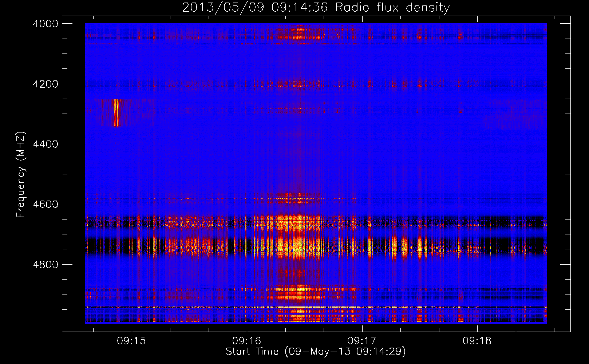Click the 4400 frequency axis label
589x364 pixels.
pos(46,144)
